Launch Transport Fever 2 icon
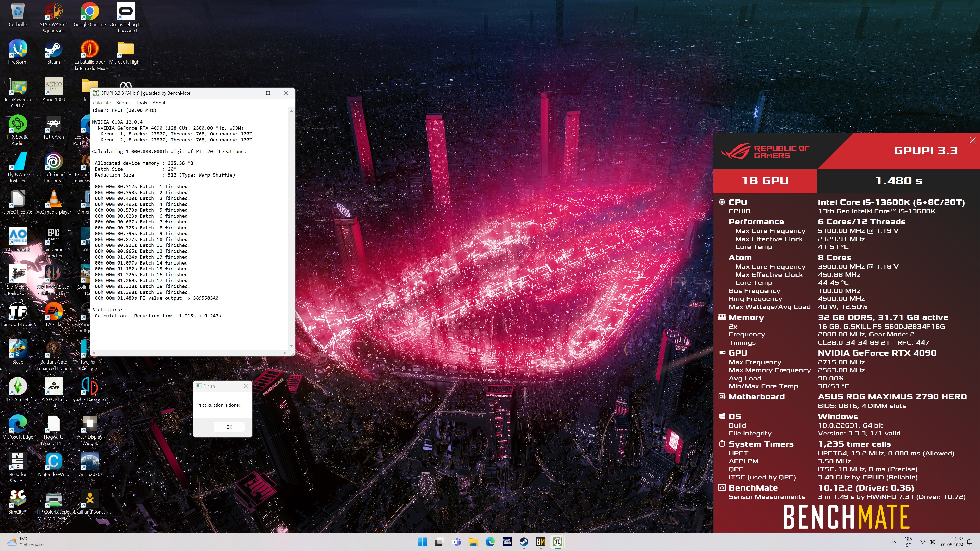Viewport: 980px width, 551px height. pos(18,315)
